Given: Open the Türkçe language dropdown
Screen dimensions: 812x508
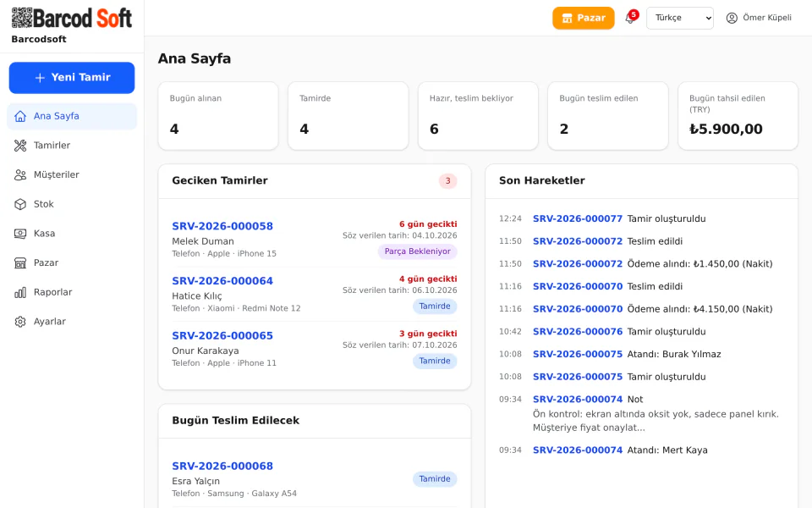Looking at the screenshot, I should coord(680,18).
